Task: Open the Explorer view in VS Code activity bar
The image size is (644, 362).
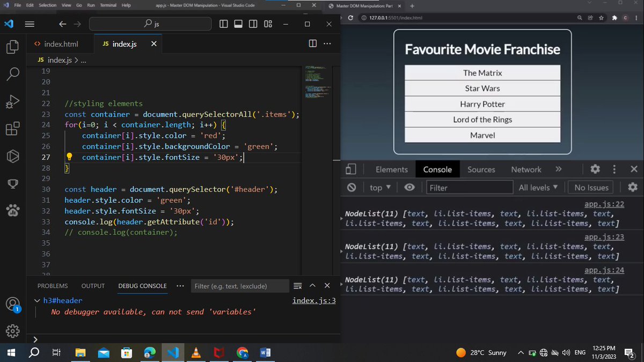Action: pos(13,47)
